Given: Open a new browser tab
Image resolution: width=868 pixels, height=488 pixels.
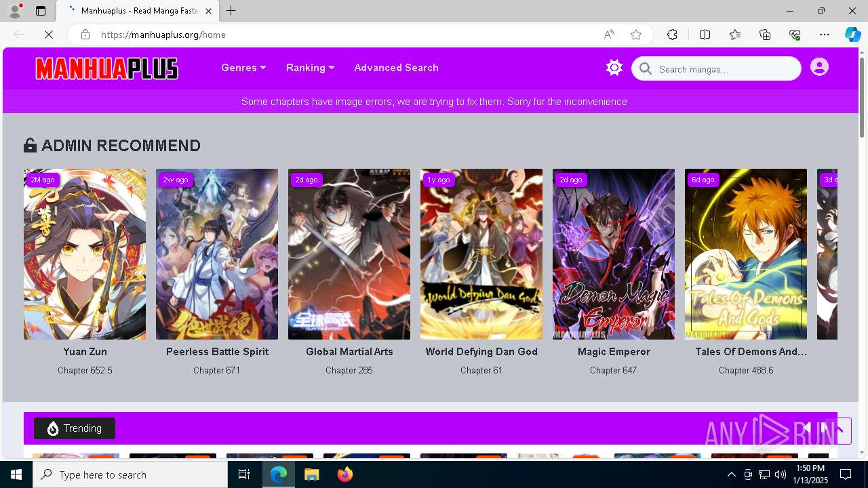Looking at the screenshot, I should point(231,11).
